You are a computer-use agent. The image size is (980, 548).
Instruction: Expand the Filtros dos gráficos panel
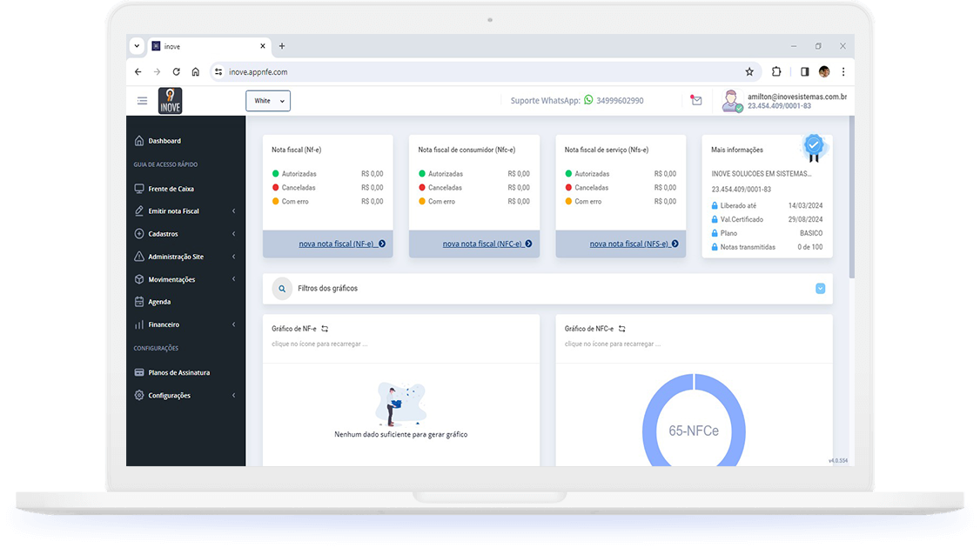pyautogui.click(x=820, y=289)
